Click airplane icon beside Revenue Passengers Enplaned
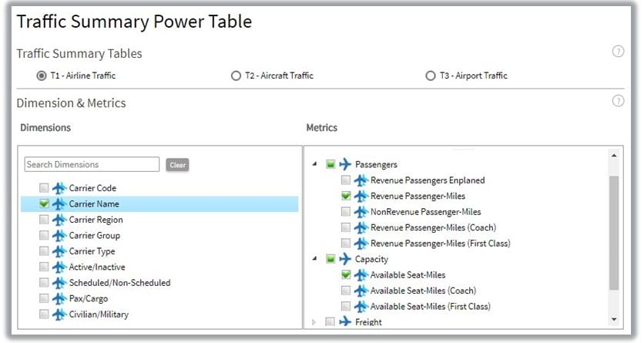This screenshot has height=343, width=644. [361, 180]
